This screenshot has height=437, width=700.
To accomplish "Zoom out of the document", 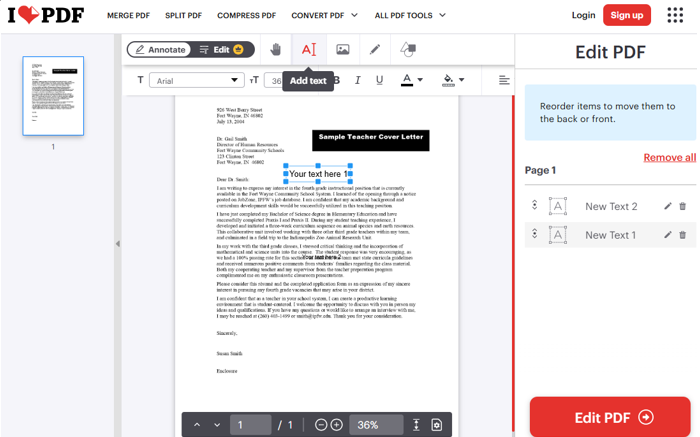I will tap(321, 425).
